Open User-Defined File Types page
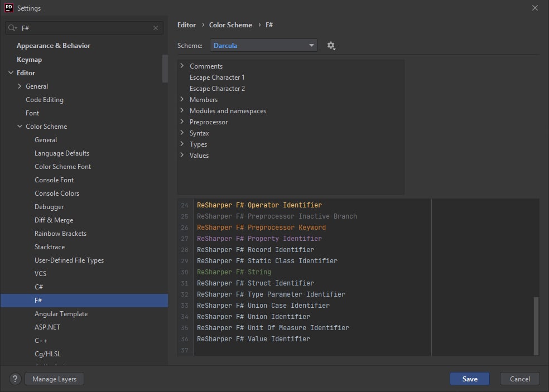Screen dimensions: 549x392 pyautogui.click(x=69, y=260)
